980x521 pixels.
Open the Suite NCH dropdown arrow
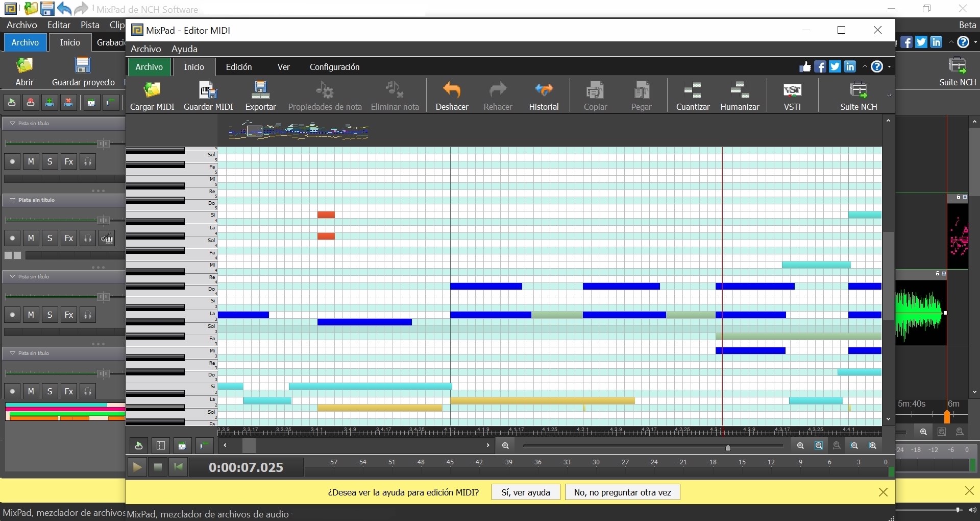point(891,96)
